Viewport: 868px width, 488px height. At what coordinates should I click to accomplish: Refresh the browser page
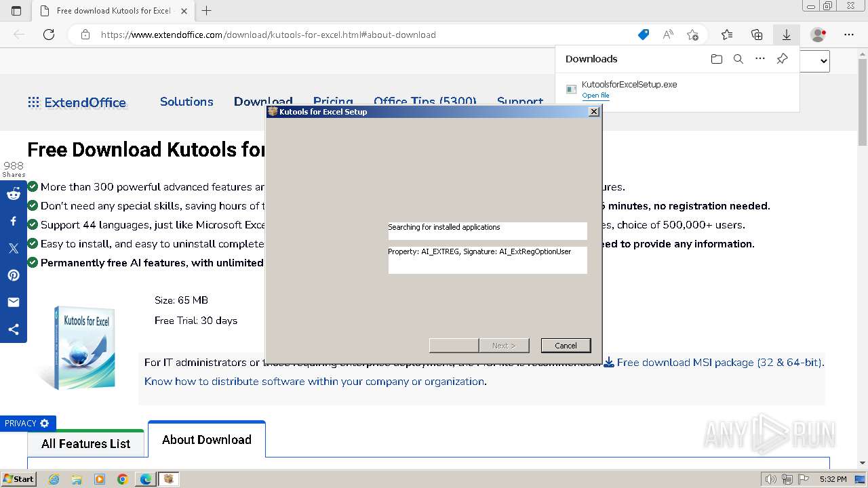point(49,35)
